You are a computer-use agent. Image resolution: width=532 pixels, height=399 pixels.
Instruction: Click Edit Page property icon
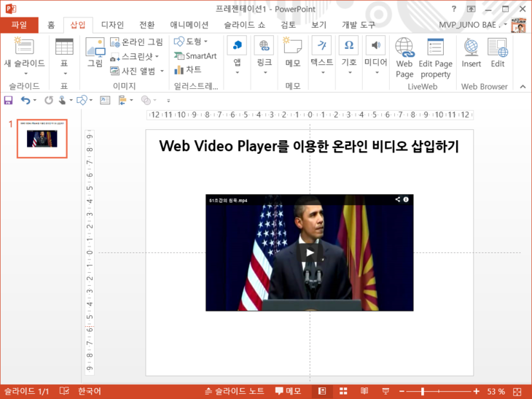click(x=435, y=47)
